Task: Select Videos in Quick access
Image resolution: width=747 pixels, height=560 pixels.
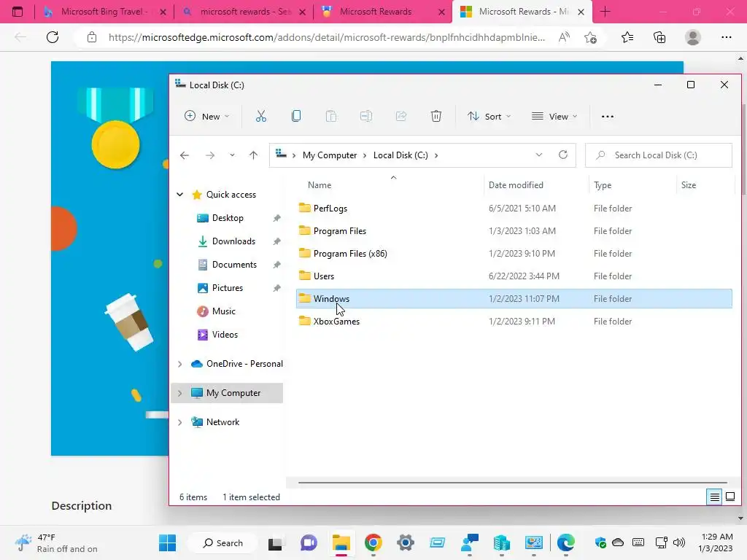Action: click(225, 334)
